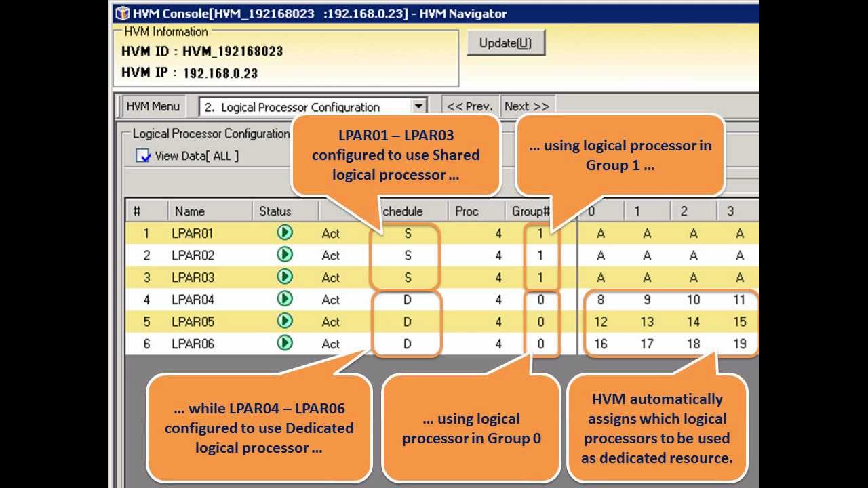Viewport: 868px width, 488px height.
Task: Click the green status icon for LPAR01
Action: [285, 232]
